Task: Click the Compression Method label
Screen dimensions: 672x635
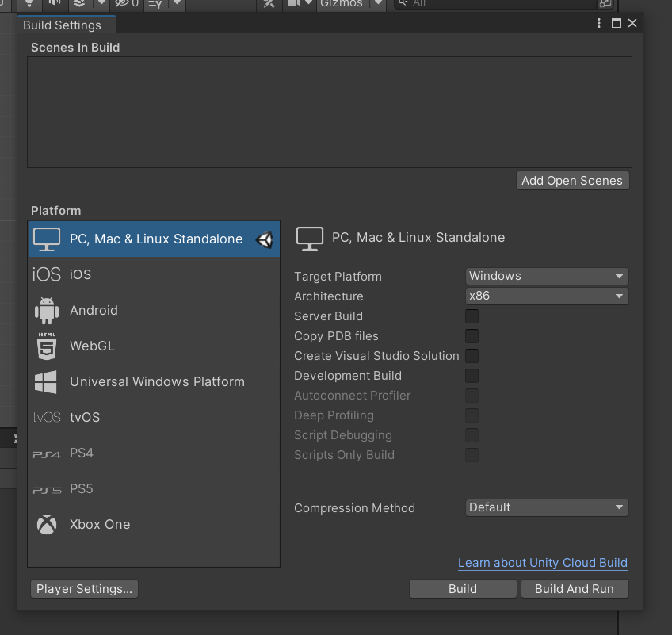Action: [354, 508]
